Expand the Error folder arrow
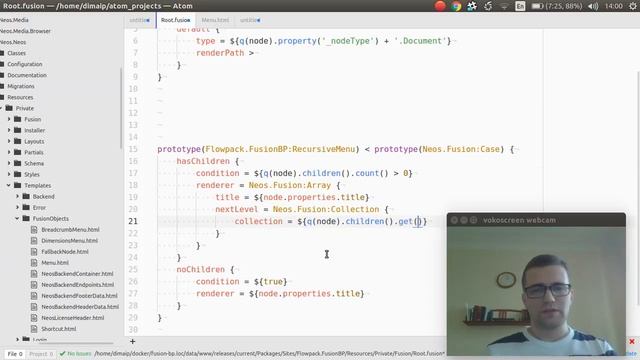Viewport: 640px width, 360px height. tap(18, 207)
